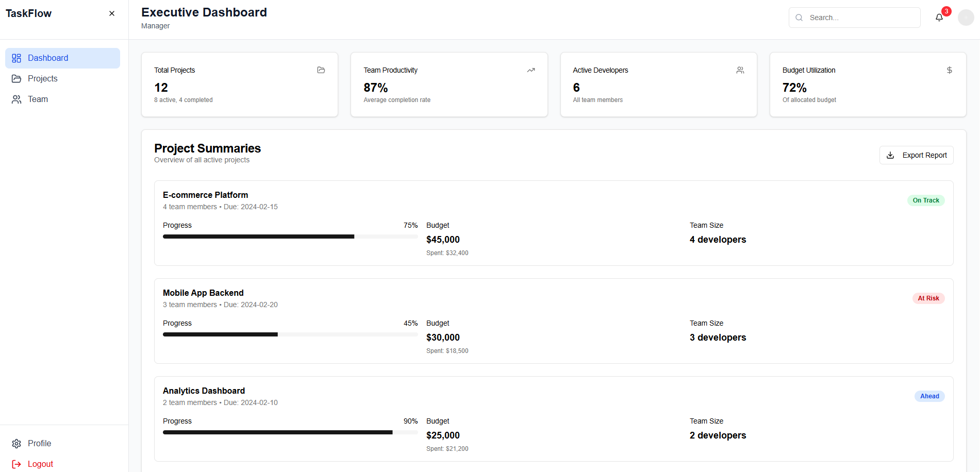Click the trending arrow on Team Productivity card

(x=530, y=70)
